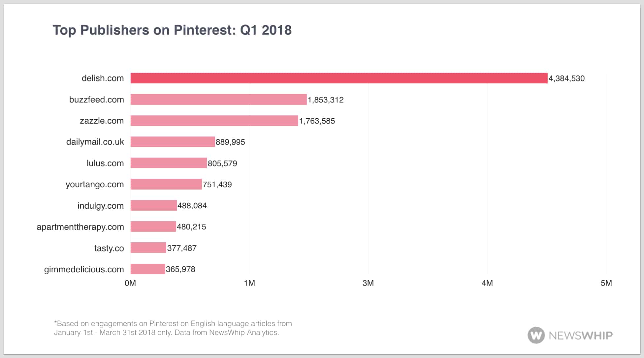Click the apartmenttherapy.com label

pyautogui.click(x=80, y=227)
